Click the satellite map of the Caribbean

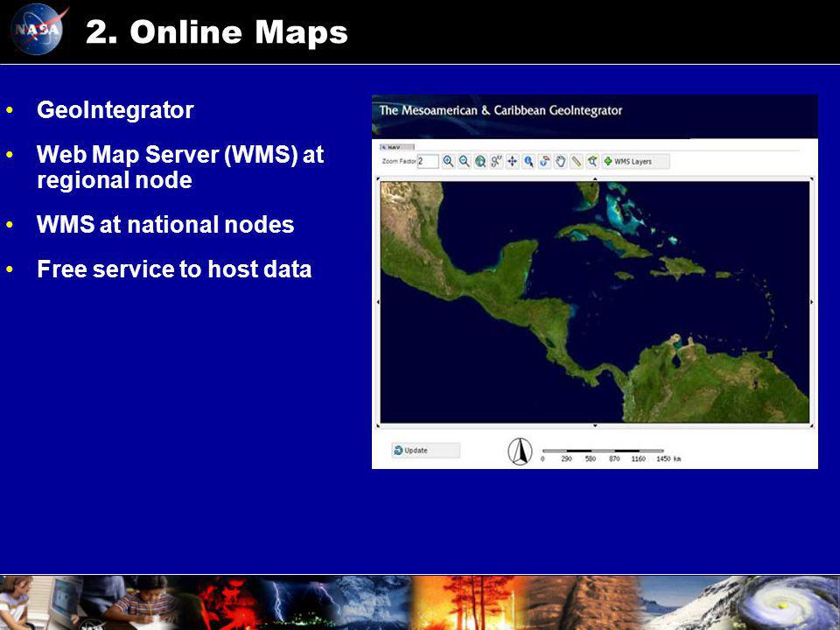point(595,302)
